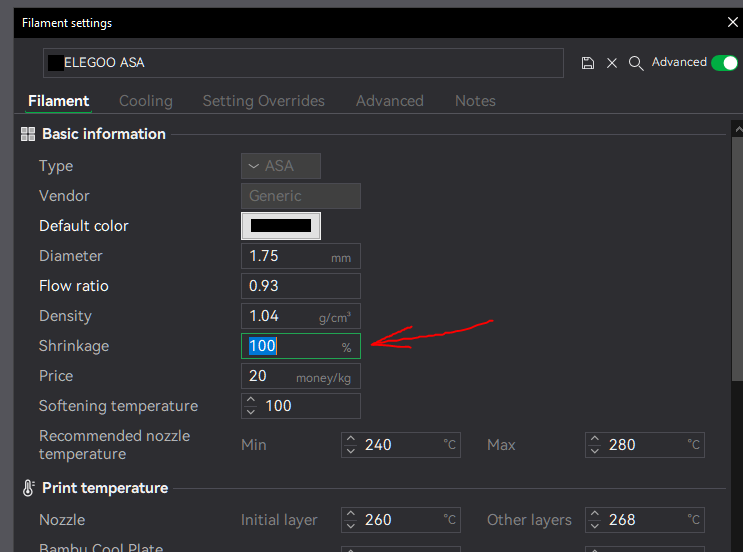
Task: Toggle the Advanced mode switch
Action: (x=725, y=63)
